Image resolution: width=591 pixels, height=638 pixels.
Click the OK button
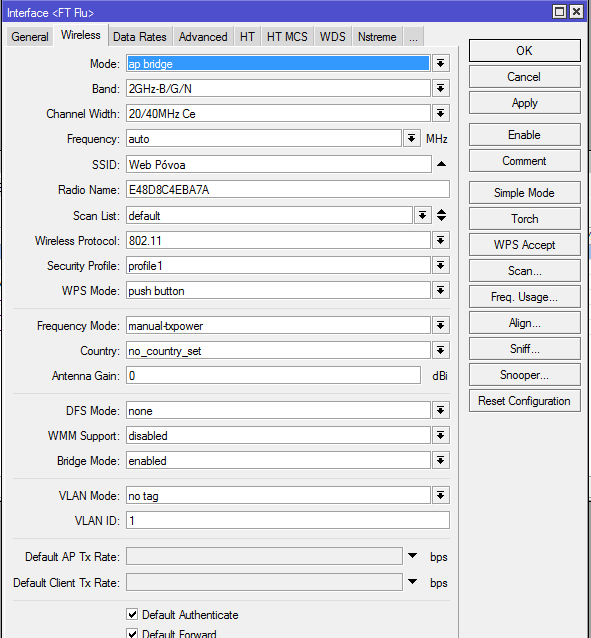pyautogui.click(x=525, y=51)
